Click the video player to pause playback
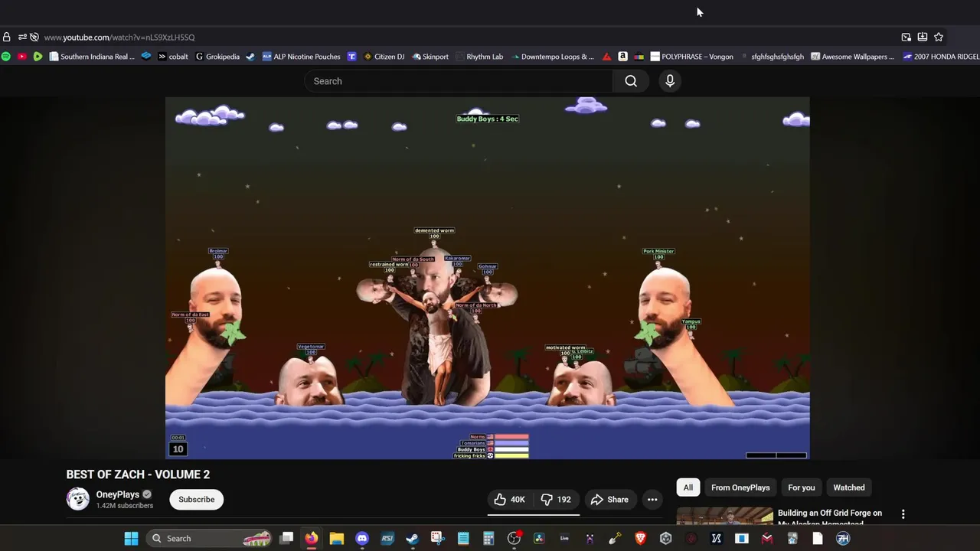Screen dimensions: 980x551 tap(487, 278)
